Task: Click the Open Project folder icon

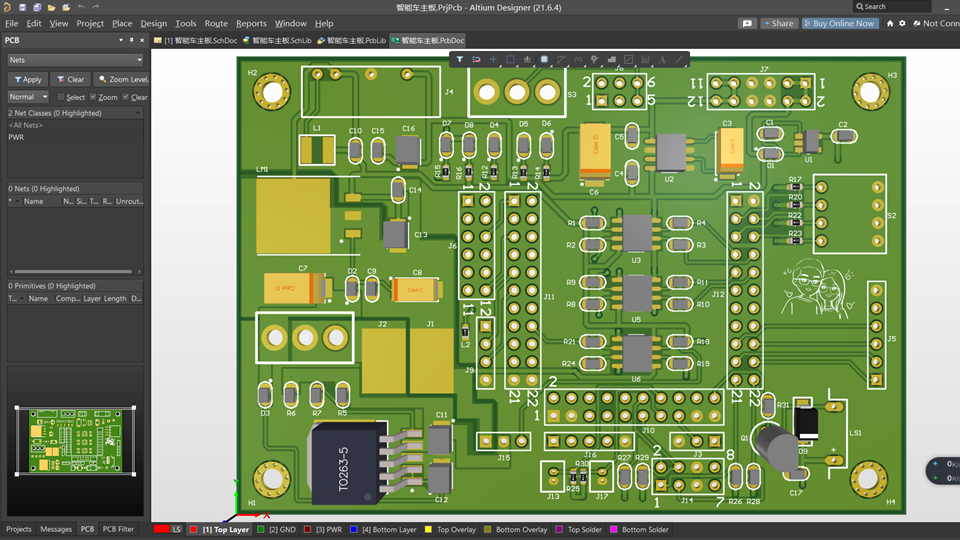Action: pyautogui.click(x=66, y=7)
